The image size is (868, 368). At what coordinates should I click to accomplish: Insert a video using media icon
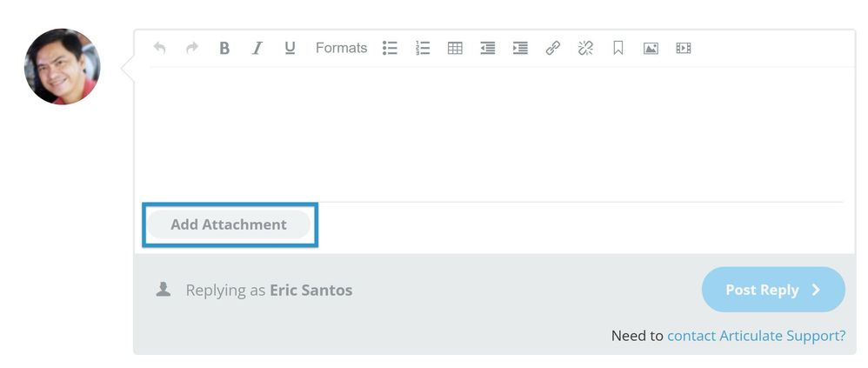[684, 49]
